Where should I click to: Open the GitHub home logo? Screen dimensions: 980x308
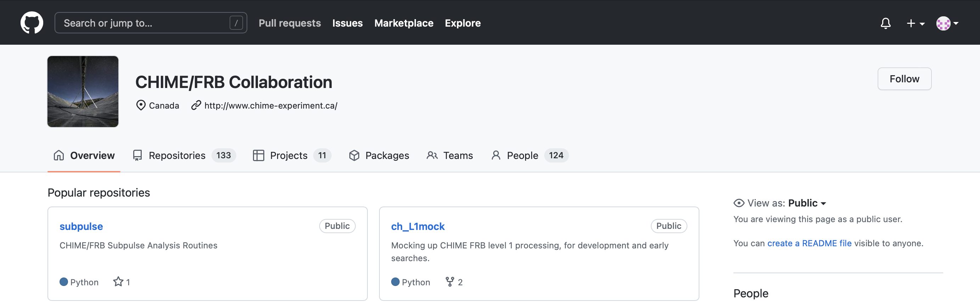[32, 23]
